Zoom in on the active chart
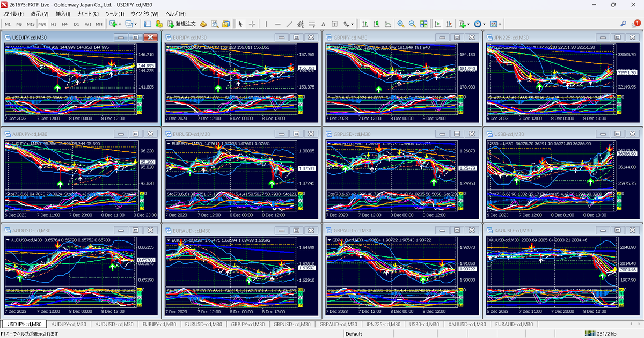The height and width of the screenshot is (338, 644). 401,24
